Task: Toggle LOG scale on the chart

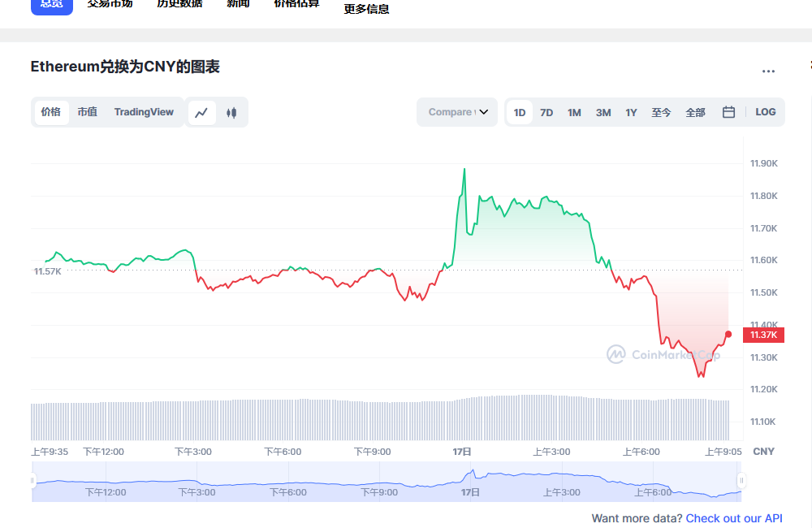Action: click(x=766, y=112)
